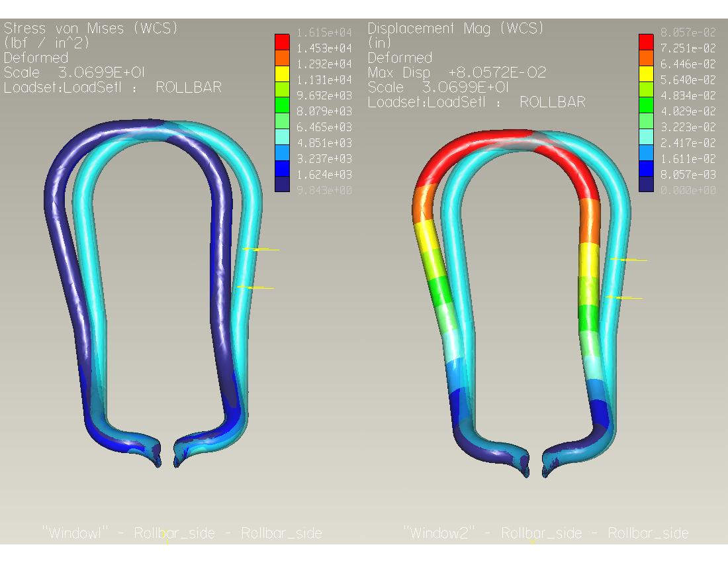Click the Loadset ROLLBAR label in the stress view
The height and width of the screenshot is (563, 728).
(113, 87)
